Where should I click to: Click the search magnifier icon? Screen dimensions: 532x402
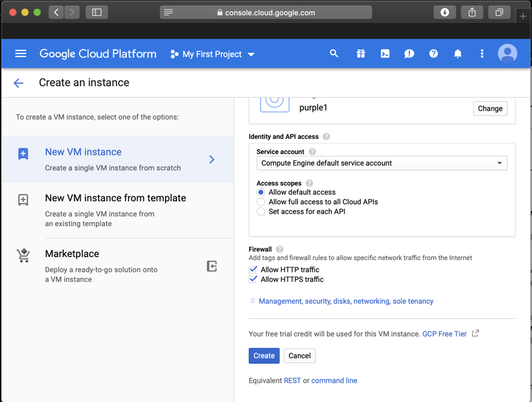click(334, 54)
